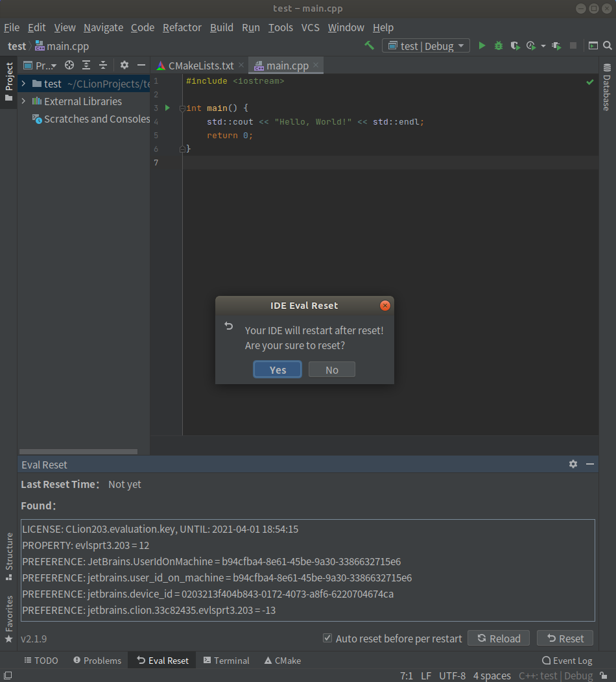Open the test | Debug configuration dropdown
This screenshot has width=616, height=682.
click(426, 45)
